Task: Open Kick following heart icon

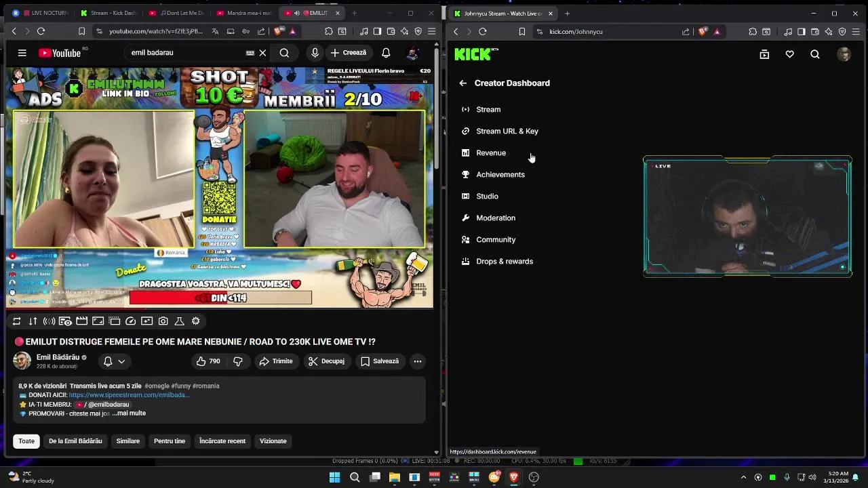Action: [789, 54]
